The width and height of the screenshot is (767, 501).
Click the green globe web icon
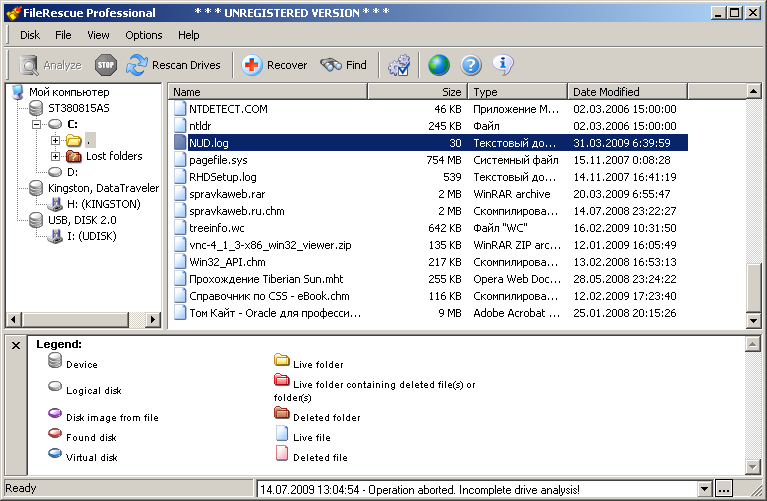(439, 65)
